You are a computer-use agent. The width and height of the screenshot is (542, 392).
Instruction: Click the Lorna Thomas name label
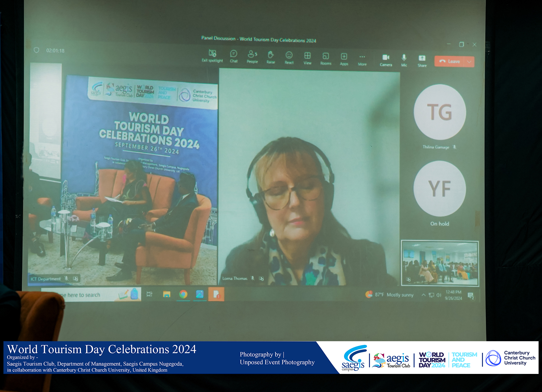click(235, 278)
